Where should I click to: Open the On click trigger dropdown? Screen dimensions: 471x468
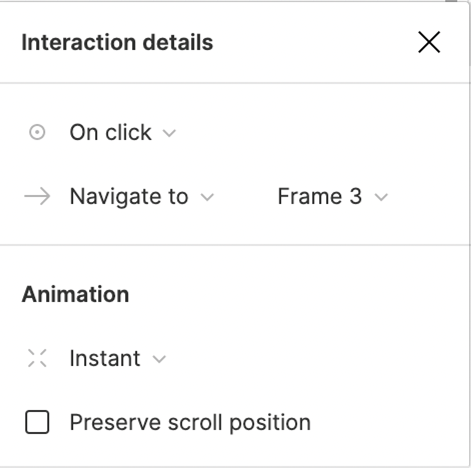pos(123,132)
